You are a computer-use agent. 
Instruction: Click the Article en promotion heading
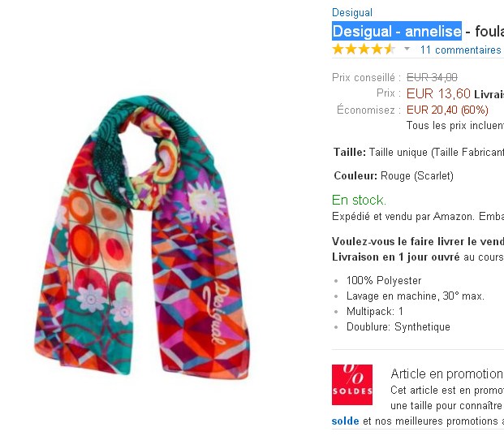(447, 374)
